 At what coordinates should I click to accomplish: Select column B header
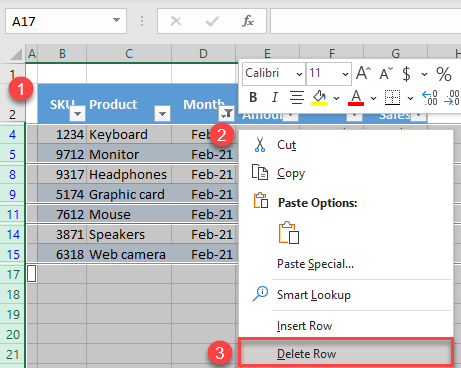pos(62,53)
